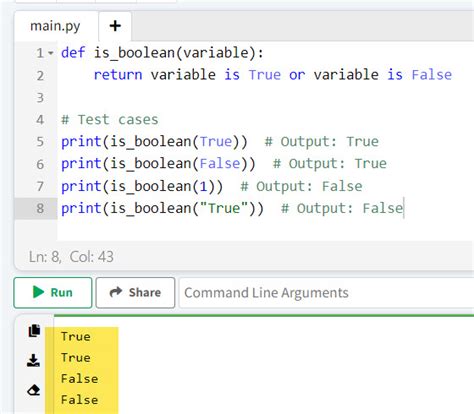Copy the program output to clipboard

pos(34,330)
